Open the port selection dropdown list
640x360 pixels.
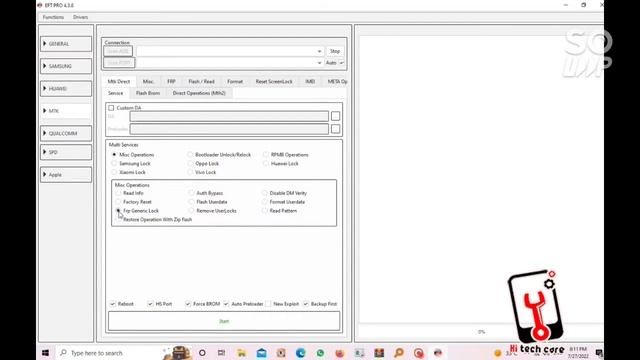click(x=319, y=63)
